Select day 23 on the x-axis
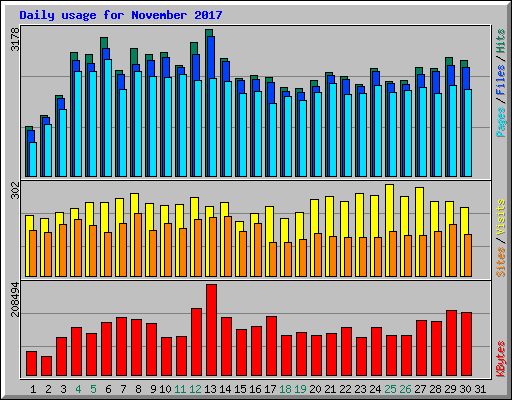This screenshot has height=400, width=512. [x=360, y=389]
